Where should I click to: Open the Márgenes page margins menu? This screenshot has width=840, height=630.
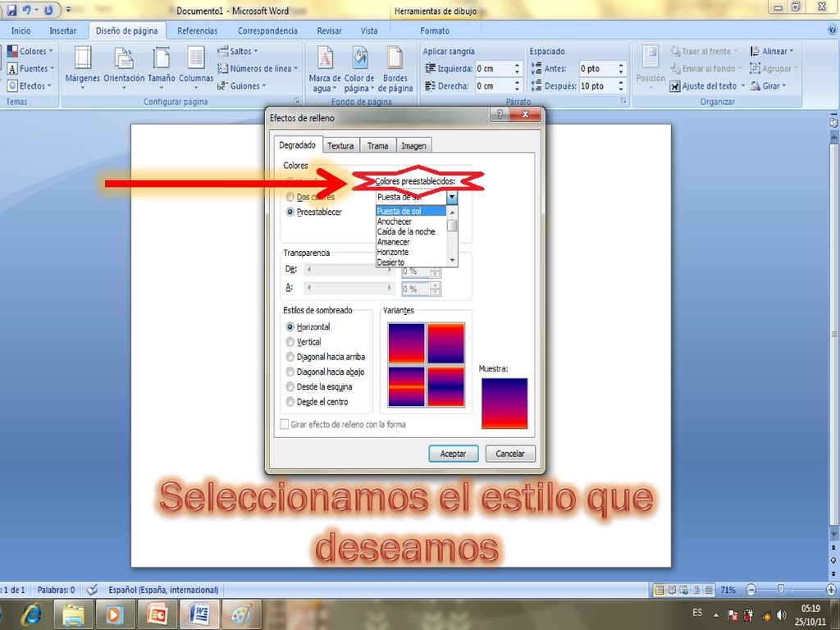(83, 68)
